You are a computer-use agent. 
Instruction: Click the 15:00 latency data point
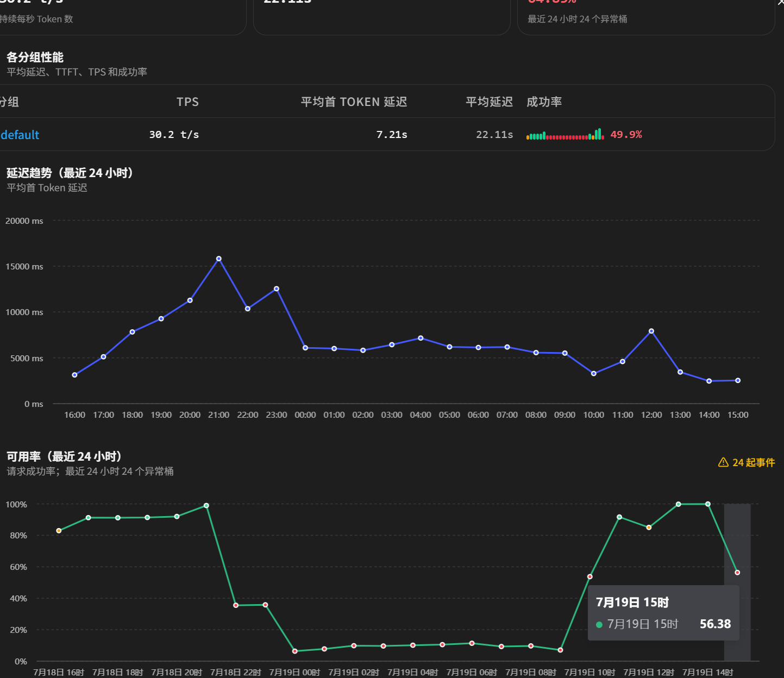pos(738,380)
